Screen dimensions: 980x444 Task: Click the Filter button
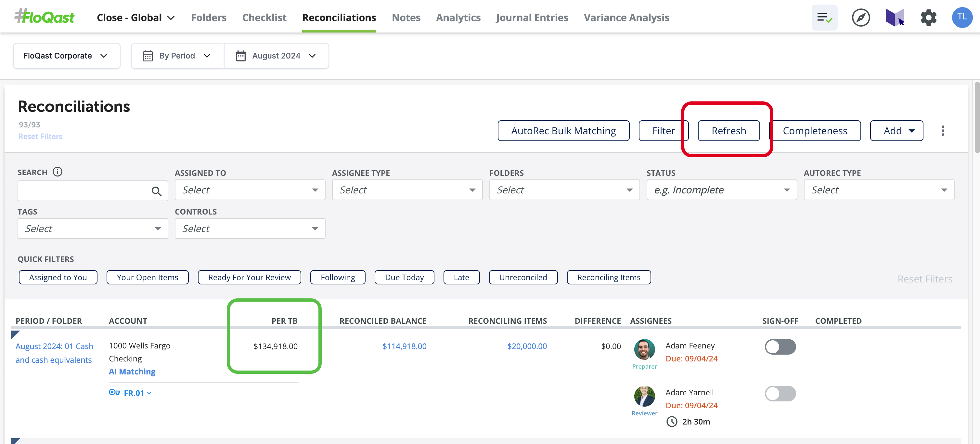(664, 130)
